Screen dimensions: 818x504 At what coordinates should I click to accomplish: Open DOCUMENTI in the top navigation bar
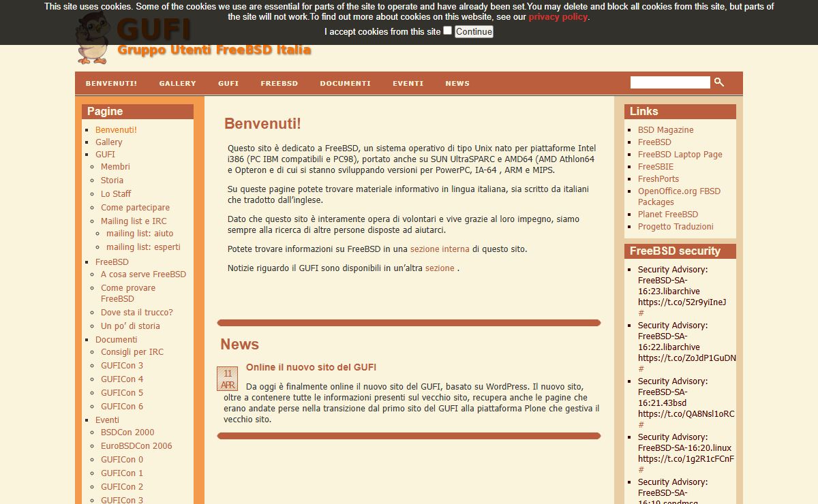click(346, 83)
